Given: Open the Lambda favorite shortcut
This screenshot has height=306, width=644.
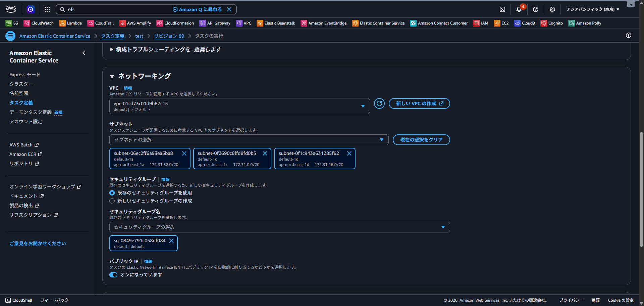Looking at the screenshot, I should click(x=70, y=23).
